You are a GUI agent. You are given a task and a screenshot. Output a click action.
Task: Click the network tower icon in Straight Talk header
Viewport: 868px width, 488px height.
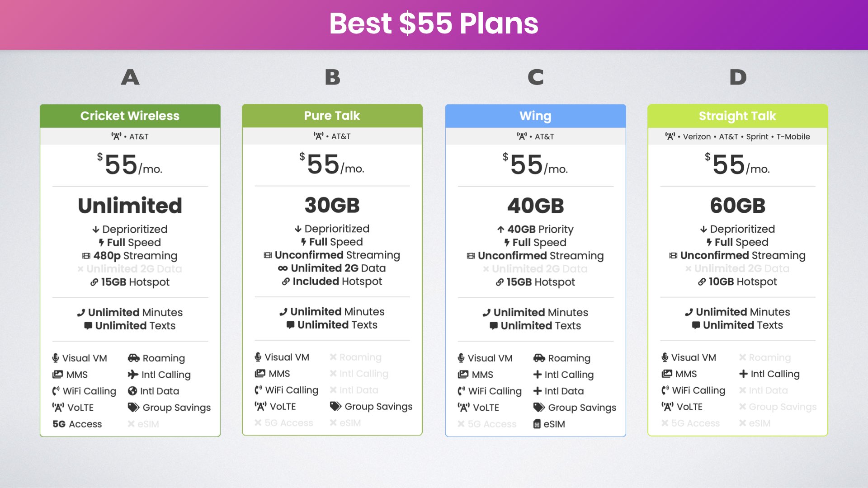pyautogui.click(x=670, y=136)
